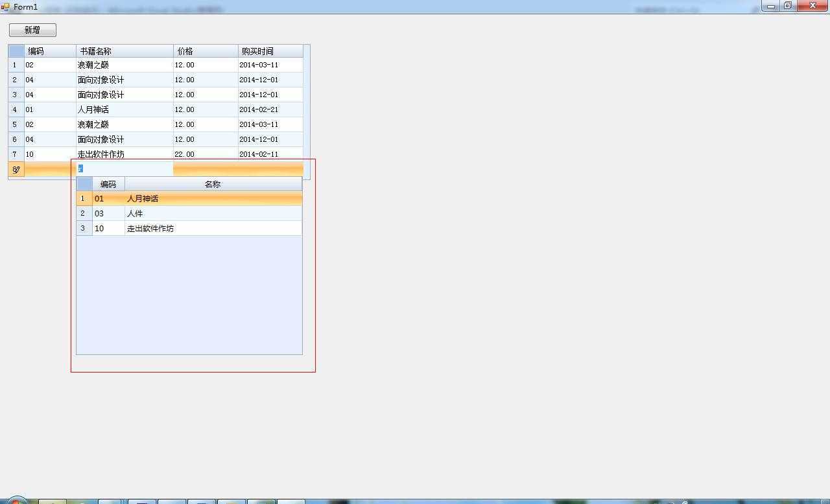
Task: Click row header 1 in the popup list
Action: pos(84,199)
